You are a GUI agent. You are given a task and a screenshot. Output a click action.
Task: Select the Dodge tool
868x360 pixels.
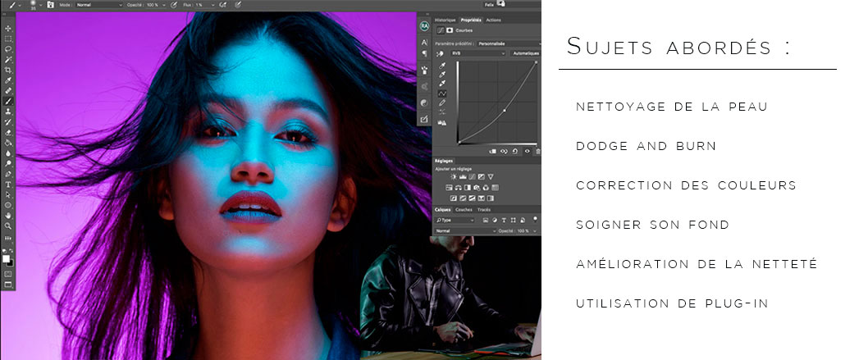click(8, 164)
